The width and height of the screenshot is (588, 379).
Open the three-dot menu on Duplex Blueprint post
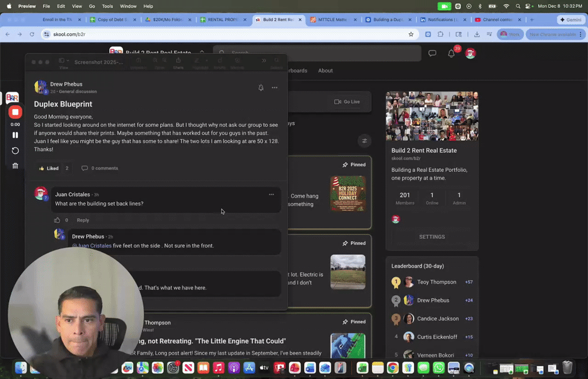(x=274, y=88)
